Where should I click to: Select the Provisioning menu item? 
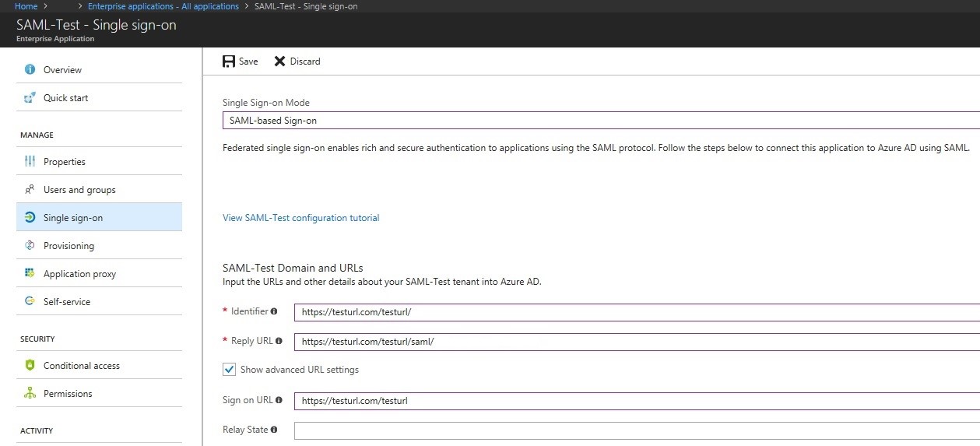(x=100, y=246)
